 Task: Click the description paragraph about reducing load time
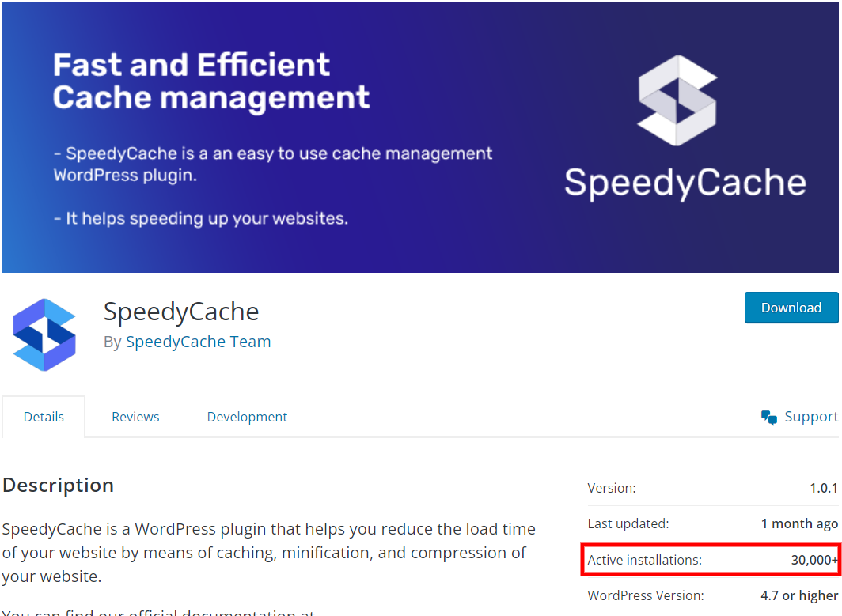269,552
